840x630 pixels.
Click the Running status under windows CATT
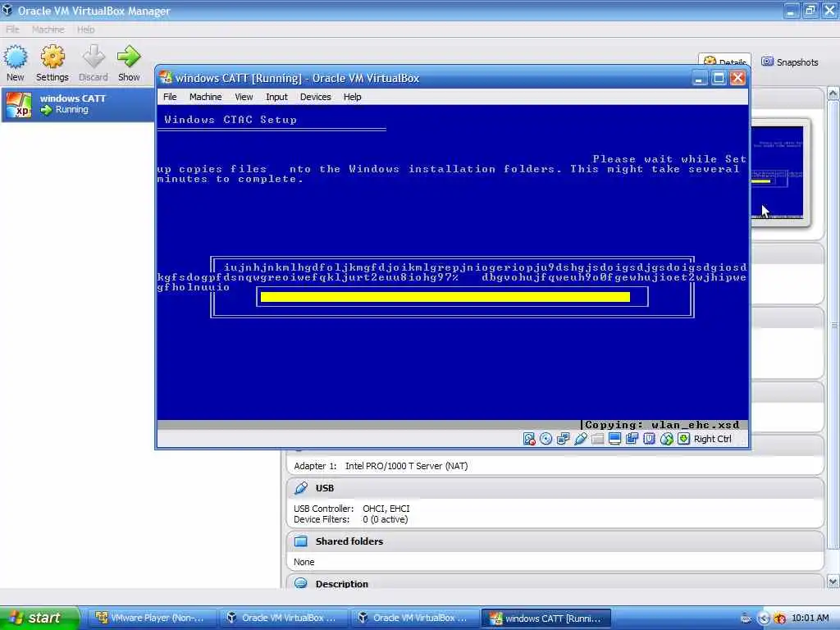click(x=71, y=109)
